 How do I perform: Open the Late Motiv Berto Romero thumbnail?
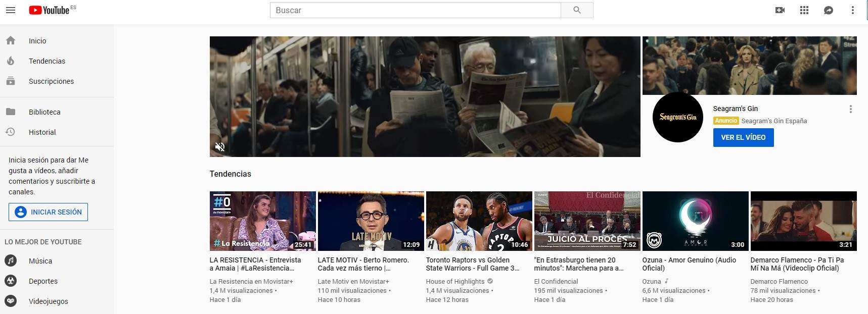[371, 221]
